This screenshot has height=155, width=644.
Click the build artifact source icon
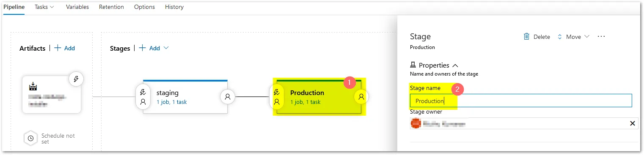tap(33, 87)
